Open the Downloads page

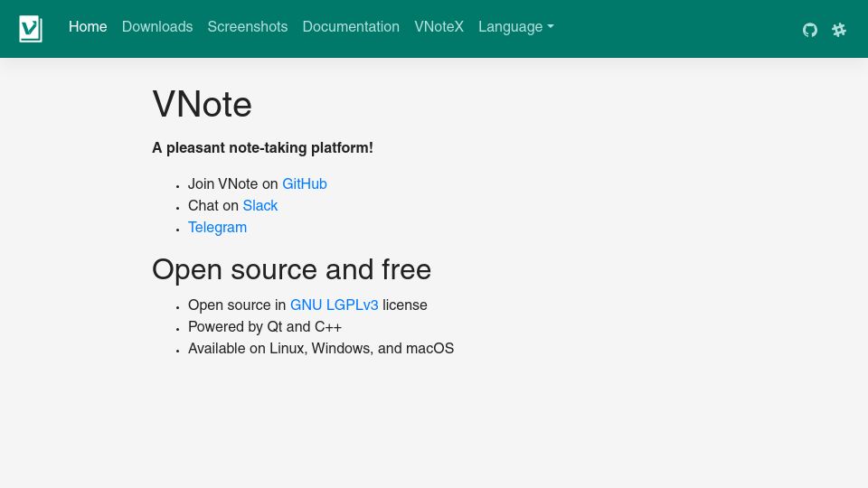[x=157, y=26]
